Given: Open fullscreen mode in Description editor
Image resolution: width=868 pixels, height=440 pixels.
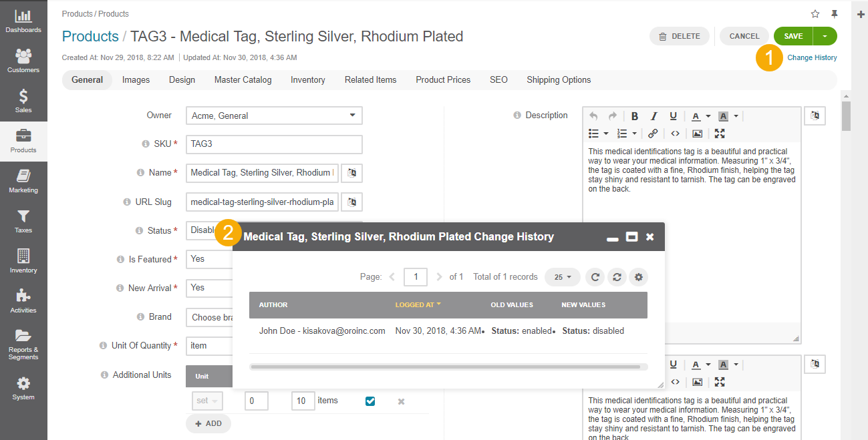Looking at the screenshot, I should (720, 134).
